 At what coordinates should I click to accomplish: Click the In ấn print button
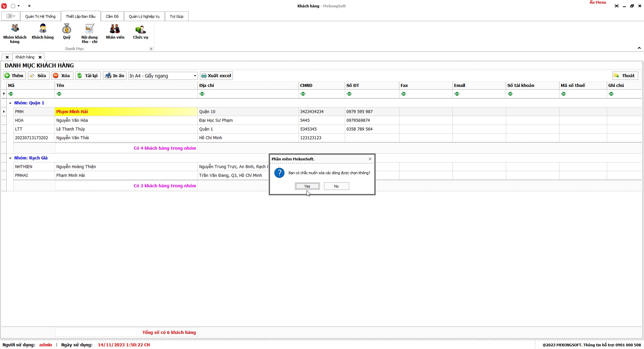point(115,76)
